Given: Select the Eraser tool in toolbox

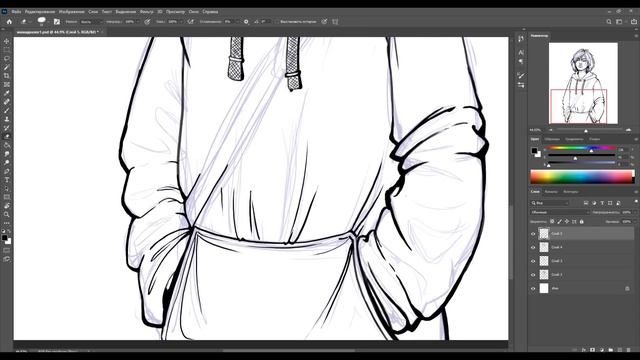Looking at the screenshot, I should [7, 137].
